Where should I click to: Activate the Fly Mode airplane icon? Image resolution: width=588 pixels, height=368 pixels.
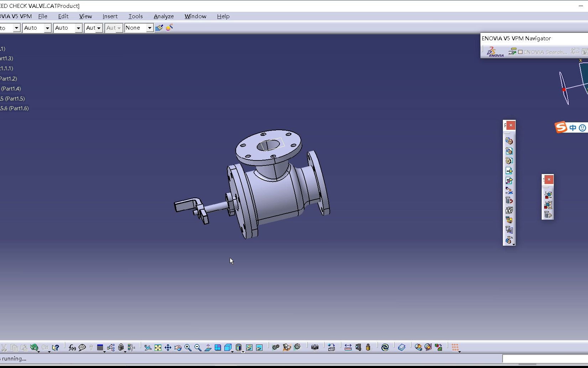point(148,347)
